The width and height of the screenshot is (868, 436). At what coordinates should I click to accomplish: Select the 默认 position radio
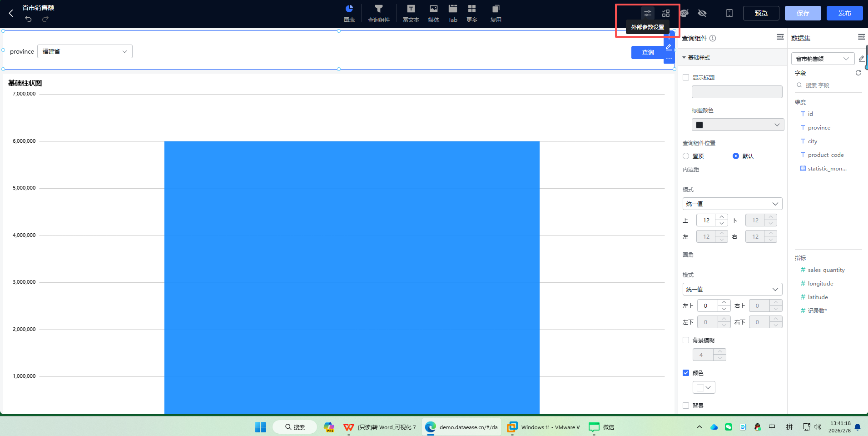click(736, 156)
